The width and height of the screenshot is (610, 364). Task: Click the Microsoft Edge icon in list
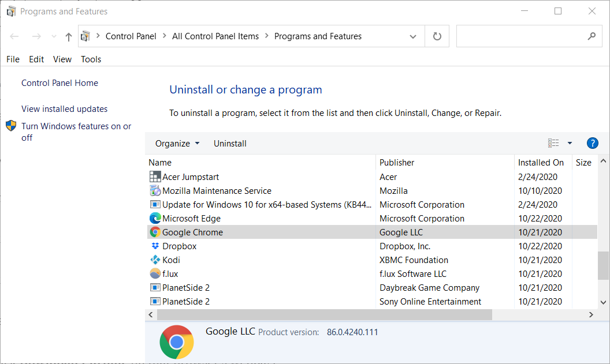[155, 218]
